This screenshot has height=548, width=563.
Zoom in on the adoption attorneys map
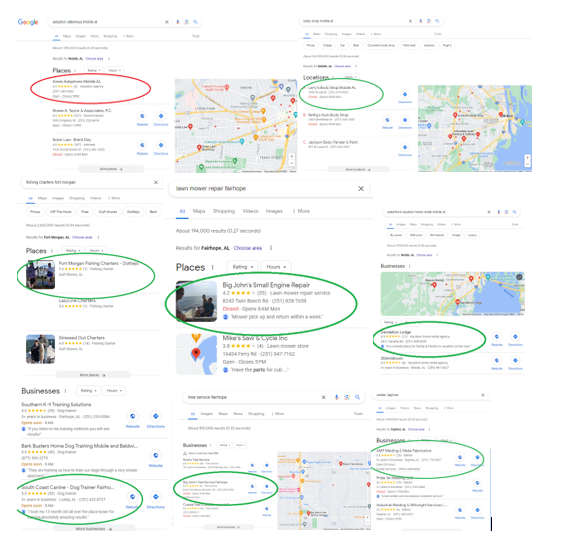pyautogui.click(x=292, y=157)
